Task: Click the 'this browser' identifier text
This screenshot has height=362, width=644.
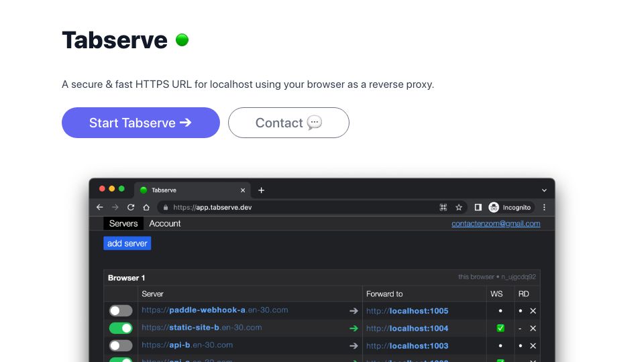Action: tap(497, 277)
